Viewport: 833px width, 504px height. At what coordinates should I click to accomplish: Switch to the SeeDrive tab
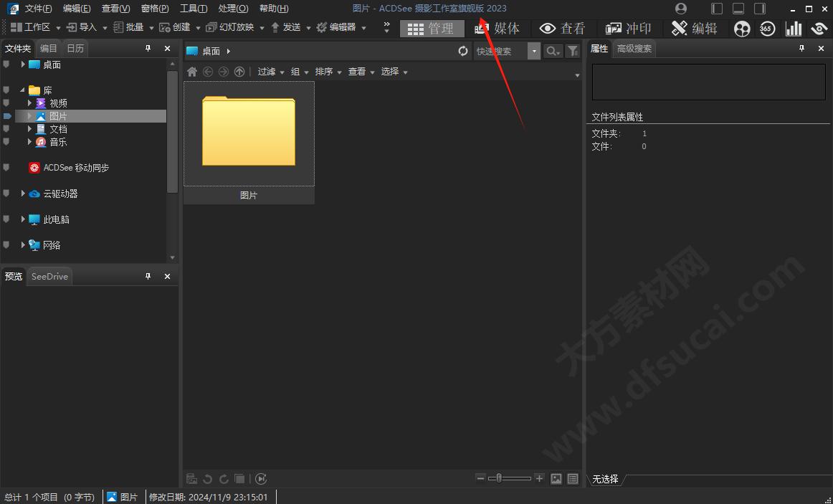49,276
